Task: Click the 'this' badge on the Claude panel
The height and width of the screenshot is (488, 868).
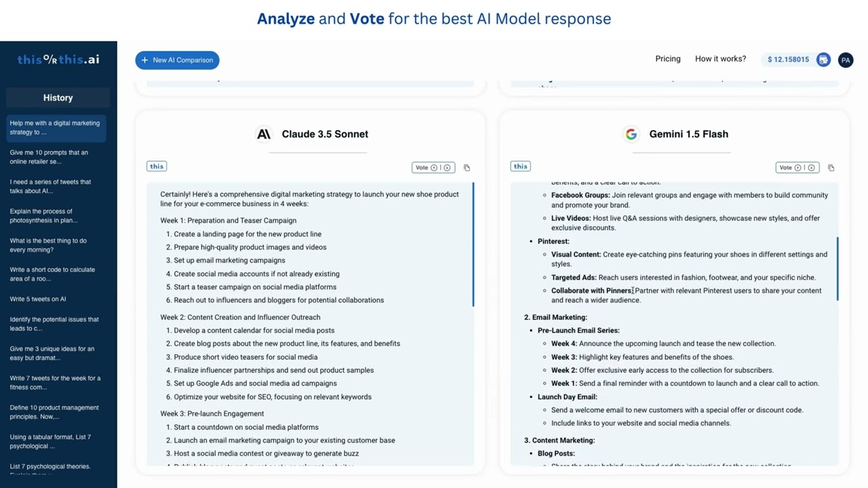Action: click(x=157, y=166)
